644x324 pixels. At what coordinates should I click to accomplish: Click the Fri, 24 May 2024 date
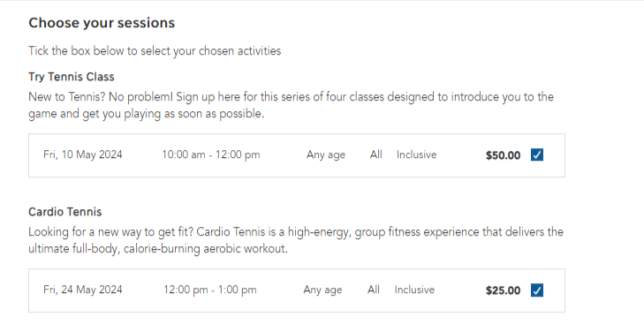click(x=82, y=290)
